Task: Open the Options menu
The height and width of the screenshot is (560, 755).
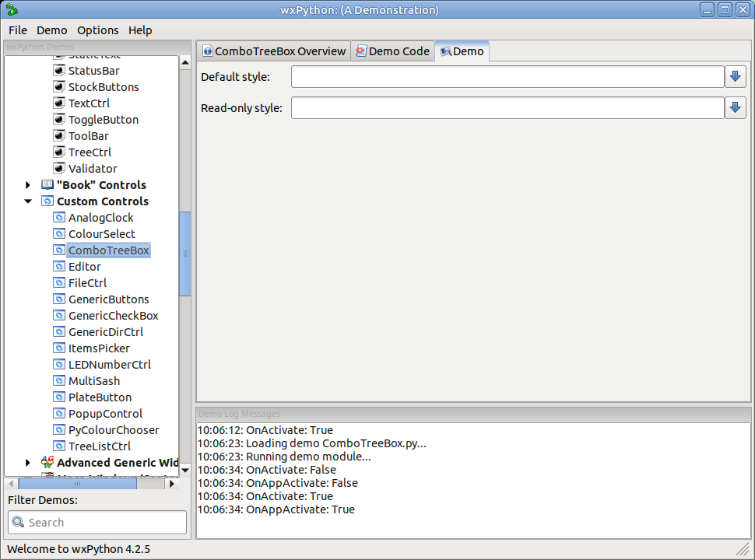Action: pyautogui.click(x=98, y=30)
